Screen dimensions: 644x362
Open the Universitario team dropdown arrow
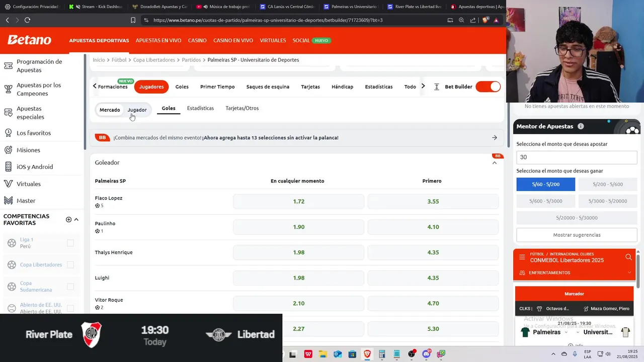click(x=578, y=332)
